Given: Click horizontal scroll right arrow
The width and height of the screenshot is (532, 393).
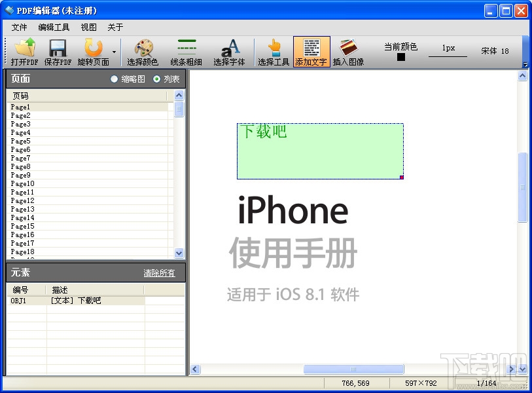Looking at the screenshot, I should [512, 369].
